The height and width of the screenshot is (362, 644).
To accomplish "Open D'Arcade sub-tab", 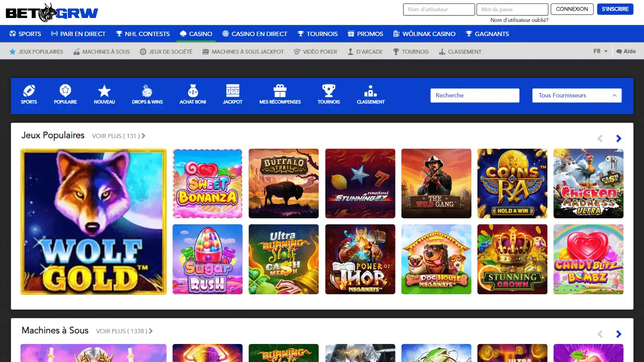I will coord(365,51).
